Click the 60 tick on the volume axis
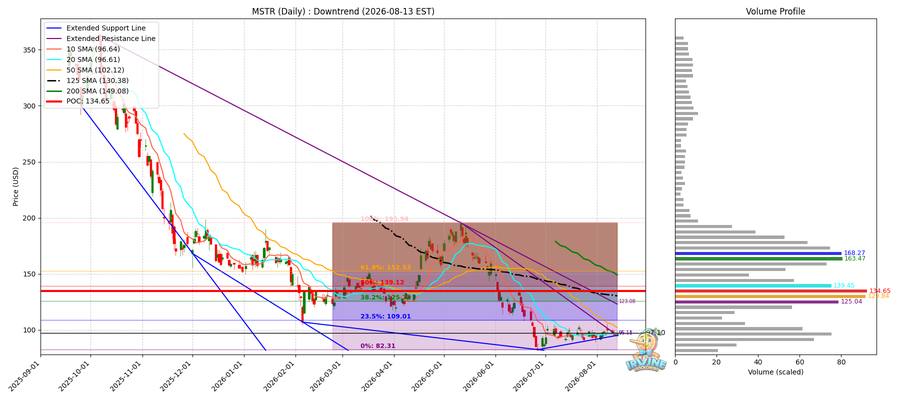Screen dimensions: 900x400 [800, 362]
